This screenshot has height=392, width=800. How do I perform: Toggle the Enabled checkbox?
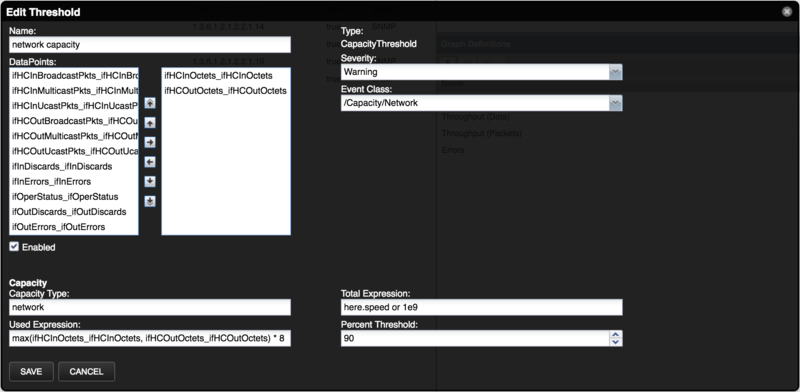click(x=14, y=247)
